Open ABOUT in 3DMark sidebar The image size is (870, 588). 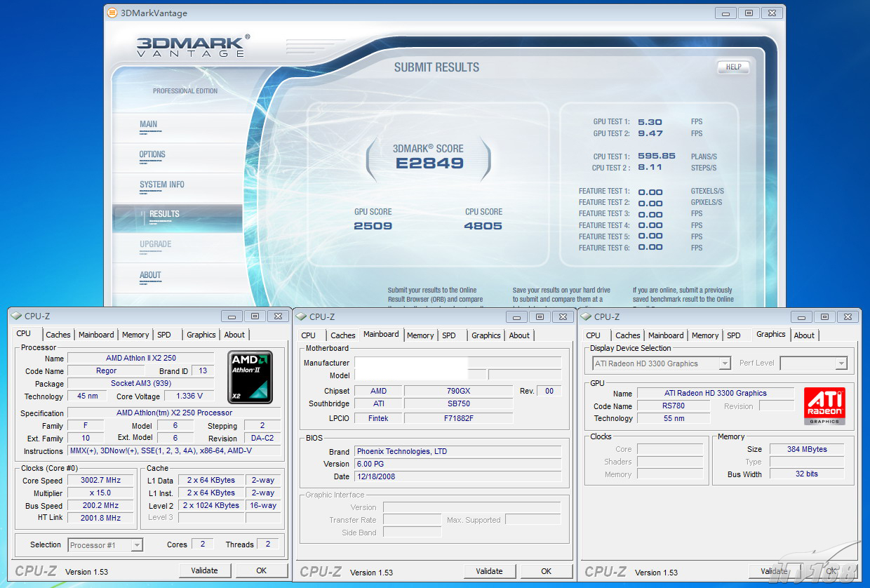pos(150,275)
